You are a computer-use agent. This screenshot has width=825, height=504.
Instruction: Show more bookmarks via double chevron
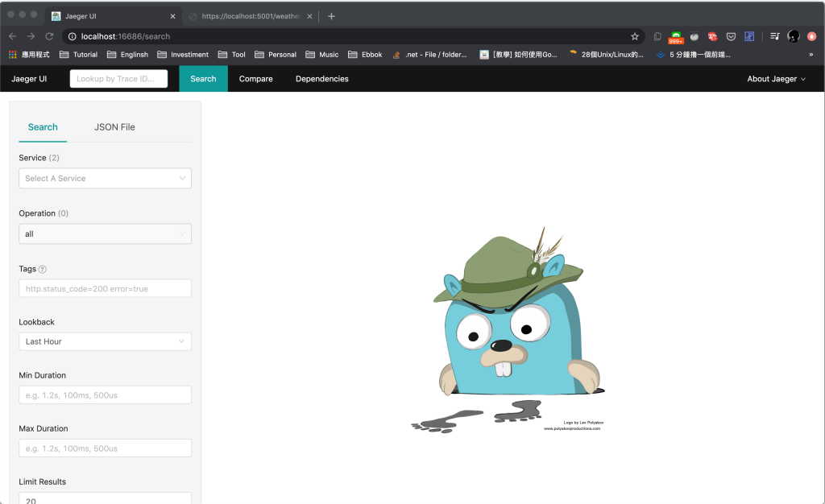click(810, 55)
